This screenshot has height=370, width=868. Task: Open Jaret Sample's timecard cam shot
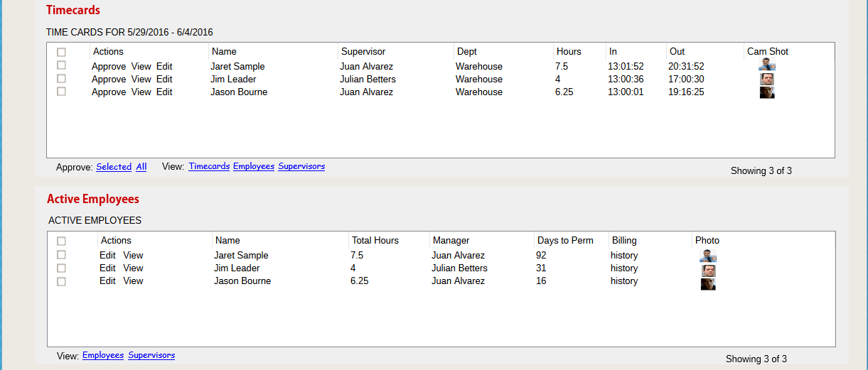coord(766,66)
